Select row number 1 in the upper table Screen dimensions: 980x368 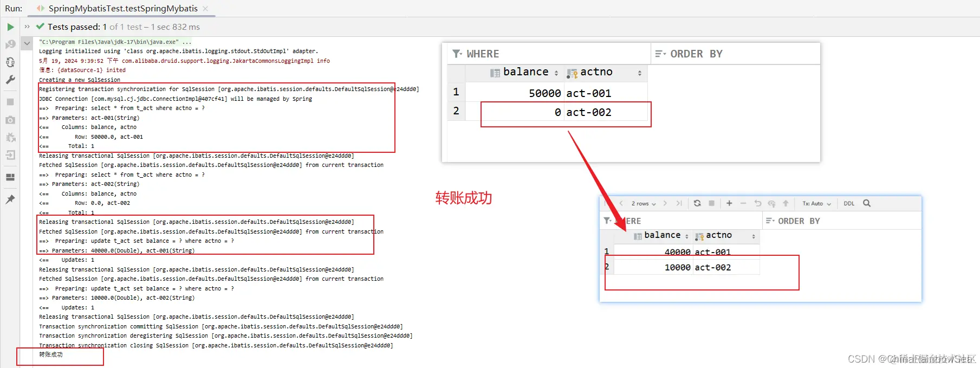pyautogui.click(x=456, y=92)
